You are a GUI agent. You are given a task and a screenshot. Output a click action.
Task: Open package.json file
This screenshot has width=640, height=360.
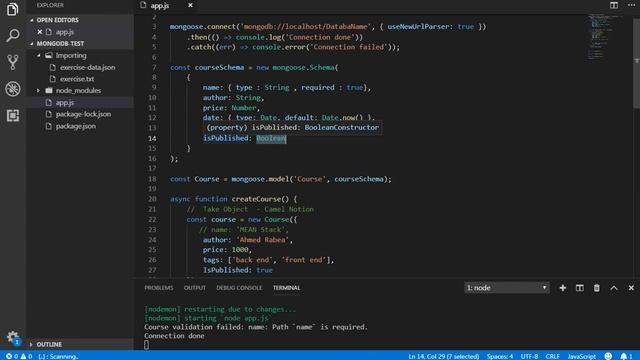[76, 126]
